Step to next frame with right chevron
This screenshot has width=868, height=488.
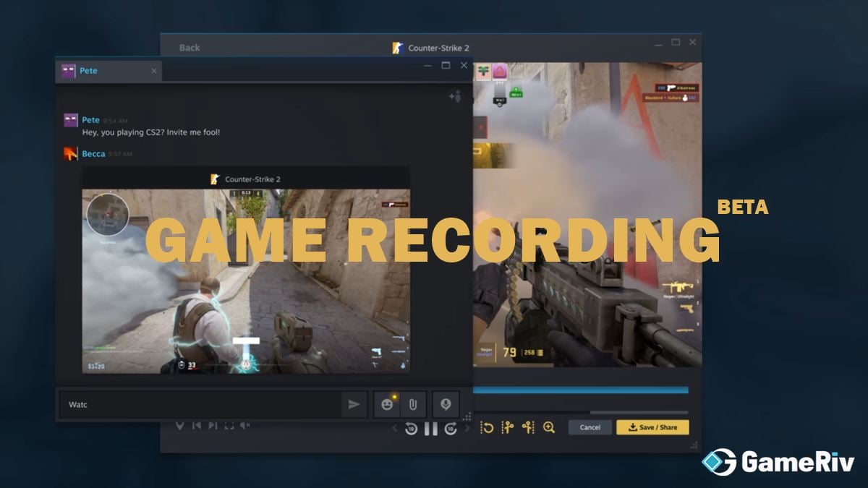[467, 428]
